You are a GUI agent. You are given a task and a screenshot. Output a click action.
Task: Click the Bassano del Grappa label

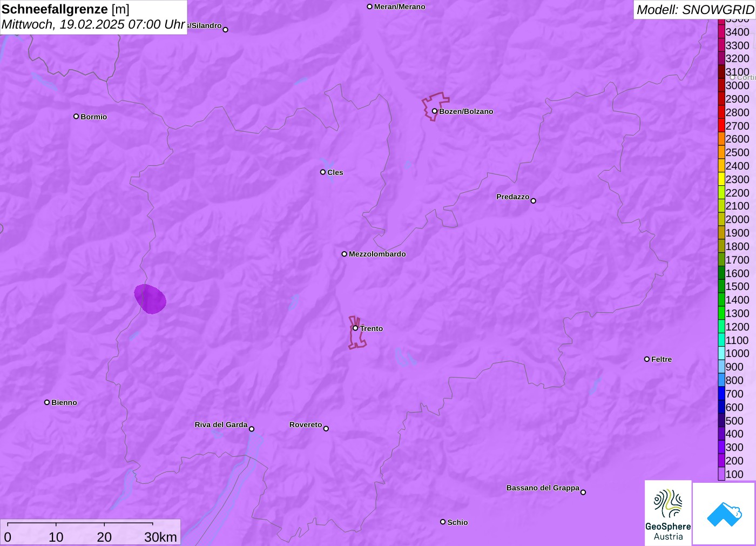(543, 488)
